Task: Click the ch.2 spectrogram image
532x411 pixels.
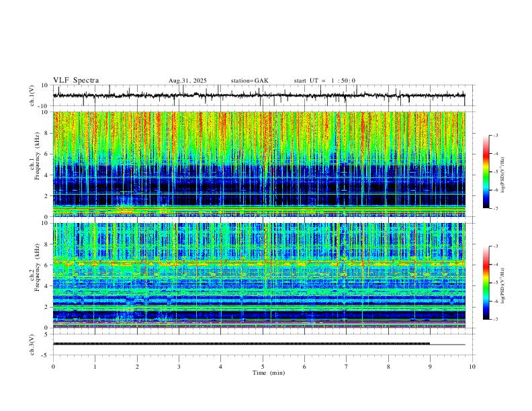Action: 259,275
